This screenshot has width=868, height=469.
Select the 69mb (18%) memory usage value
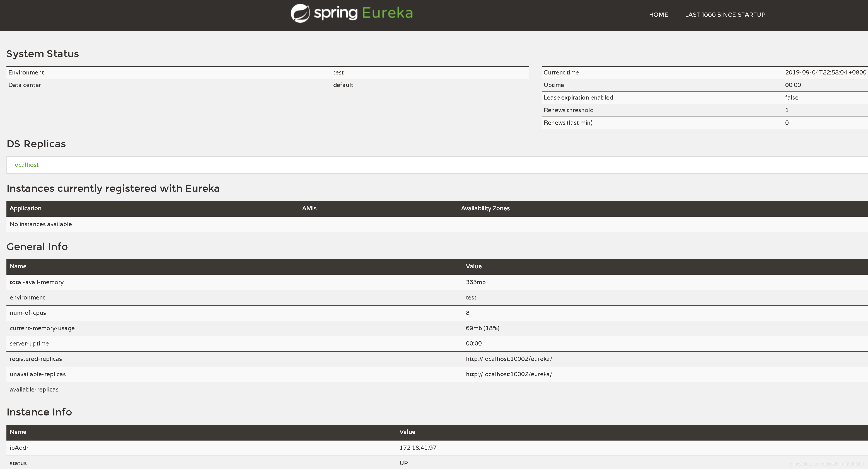coord(483,328)
